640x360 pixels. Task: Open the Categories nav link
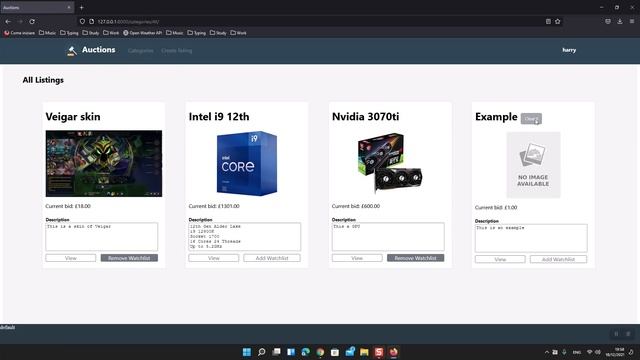click(140, 51)
